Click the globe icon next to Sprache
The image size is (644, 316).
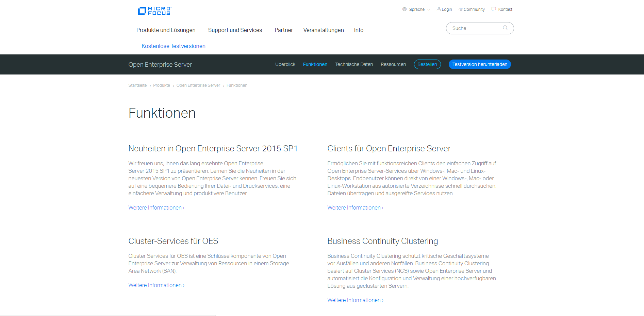(x=404, y=9)
